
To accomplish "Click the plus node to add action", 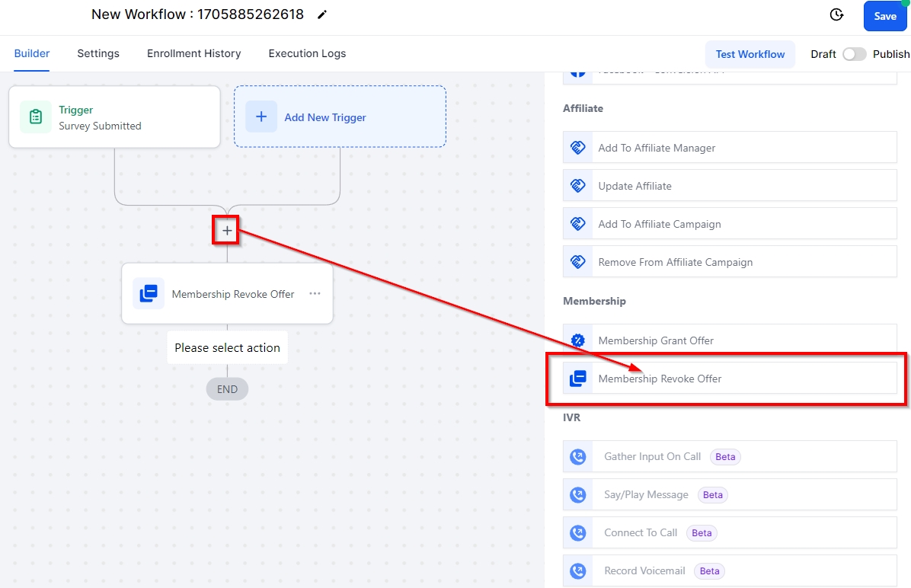I will (x=226, y=230).
